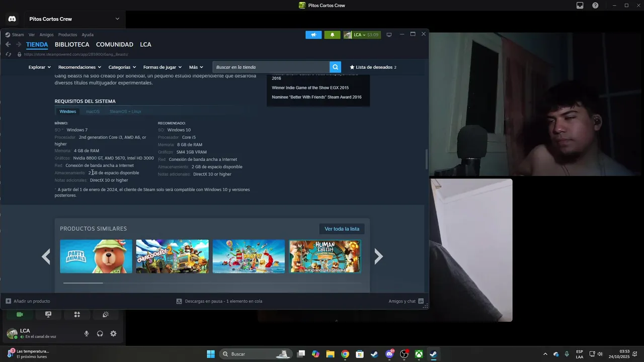Open Microsoft Store from taskbar

point(360,354)
